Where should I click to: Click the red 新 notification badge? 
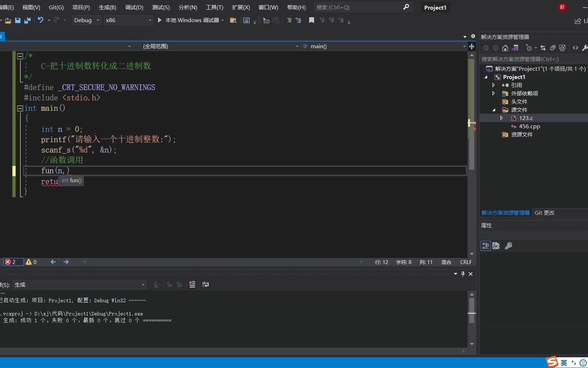coord(562,7)
